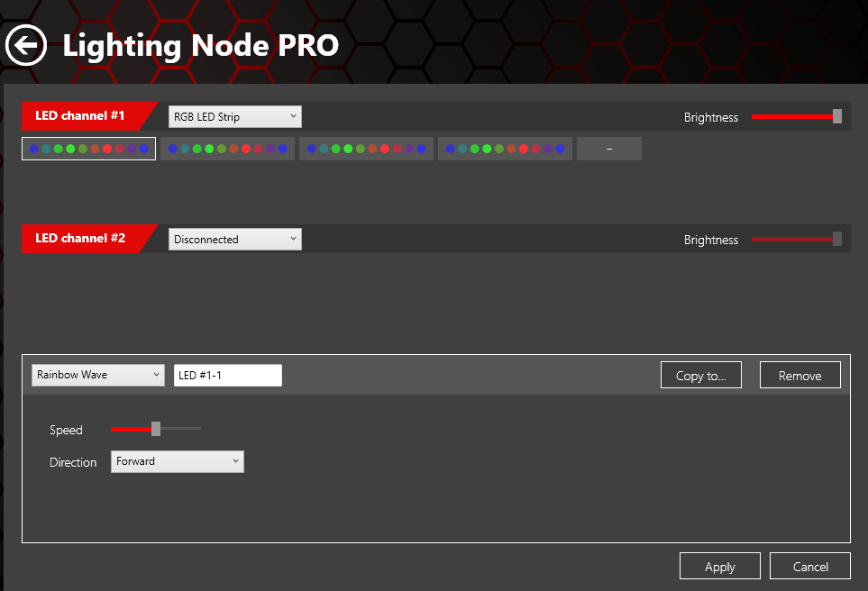Move the effect Speed slider
This screenshot has width=868, height=591.
click(x=154, y=429)
